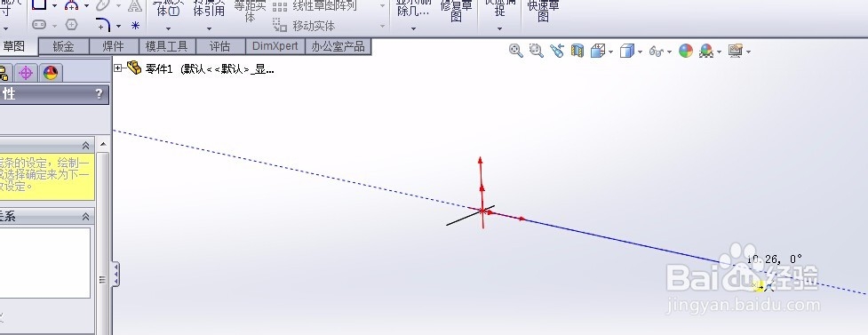Screen dimensions: 868x335
Task: Open display/delete relations dropdown arrow
Action: (x=413, y=28)
